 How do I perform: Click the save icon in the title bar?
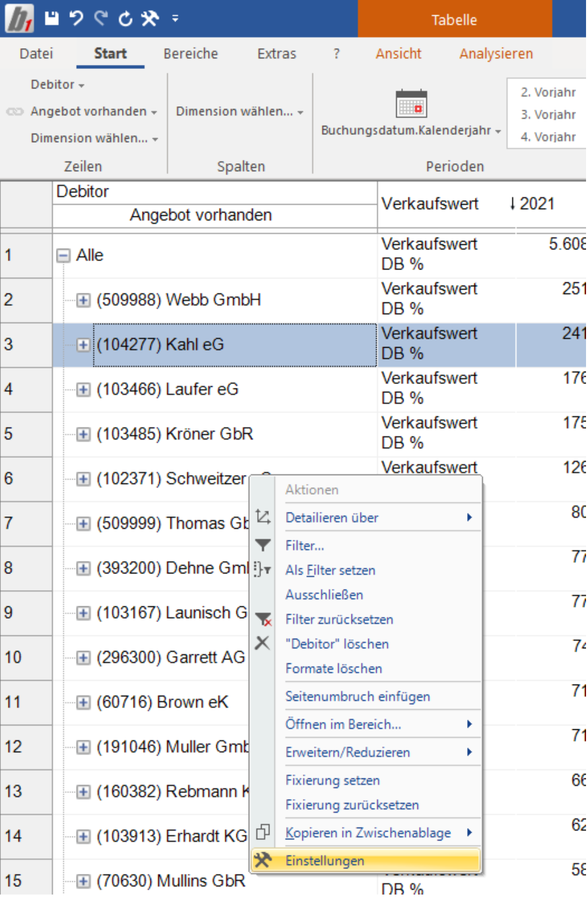click(52, 19)
